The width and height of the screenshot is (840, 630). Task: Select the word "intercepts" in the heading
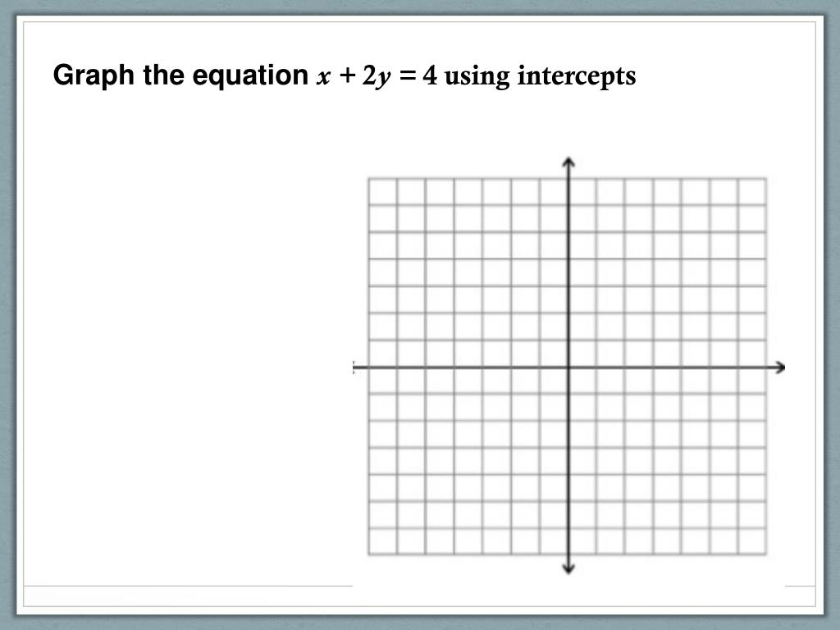pyautogui.click(x=577, y=76)
